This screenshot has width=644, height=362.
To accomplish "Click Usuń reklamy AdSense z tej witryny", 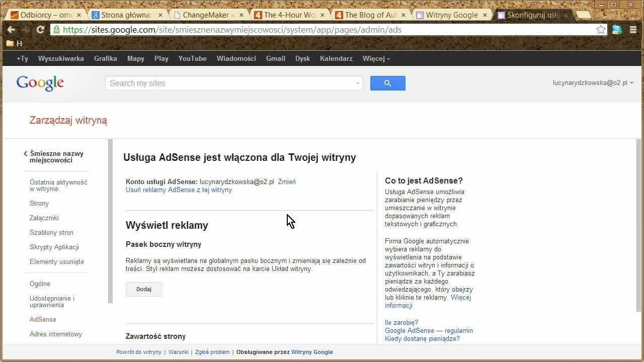I will tap(179, 190).
